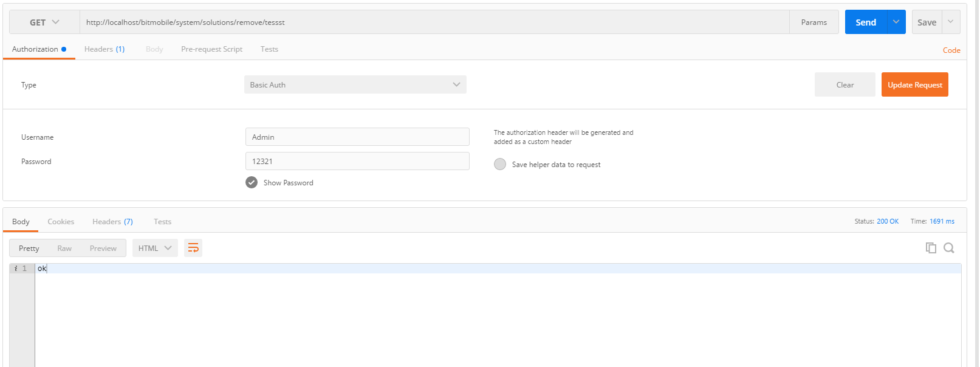
Task: Open the HTML format dropdown
Action: (155, 248)
